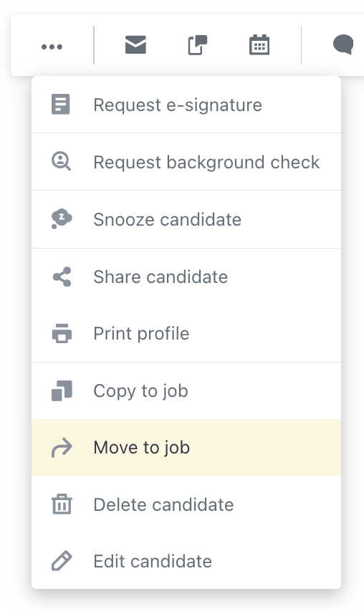Choose Delete candidate option
Viewport: 364px width, 609px height.
(186, 504)
